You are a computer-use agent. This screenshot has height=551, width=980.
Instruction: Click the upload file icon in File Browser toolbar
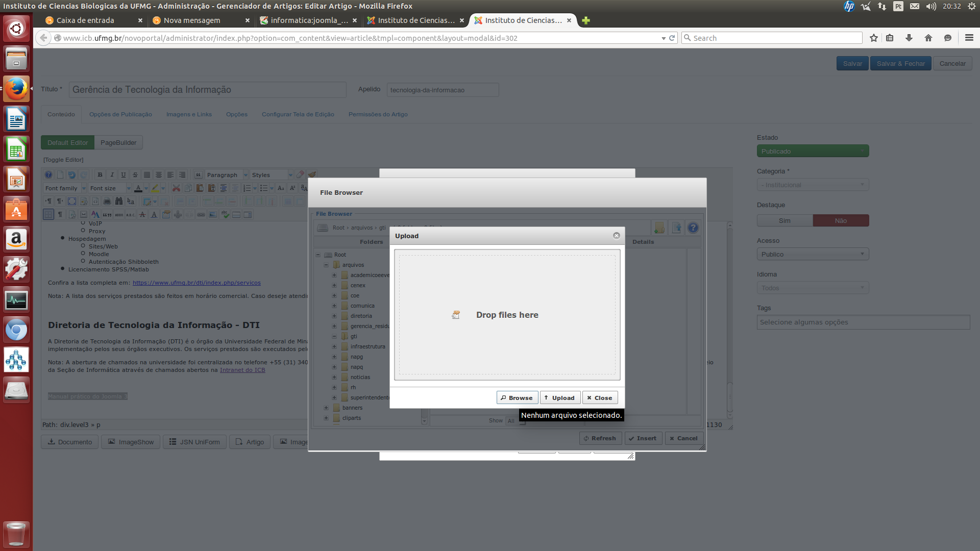[676, 228]
